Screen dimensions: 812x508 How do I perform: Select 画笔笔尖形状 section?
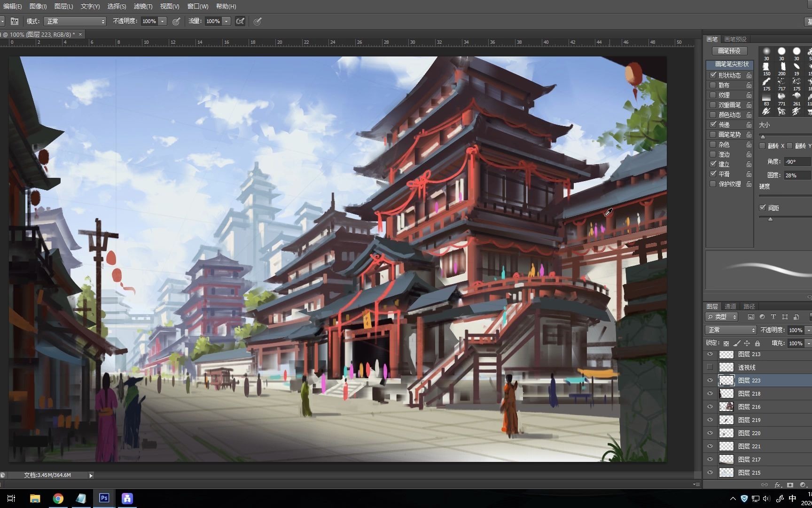point(730,64)
